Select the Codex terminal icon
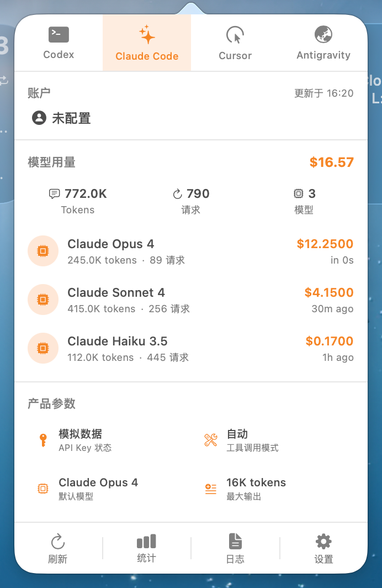 [59, 34]
